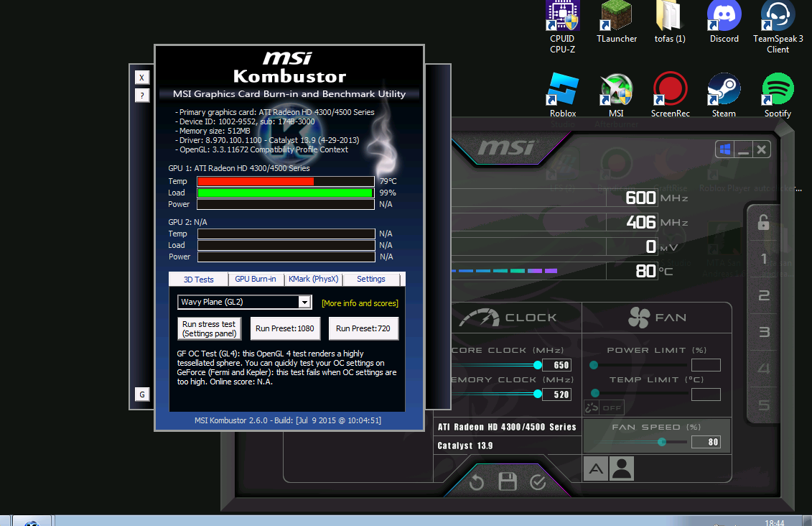Switch to the GPU Burn-in tab

pyautogui.click(x=256, y=279)
